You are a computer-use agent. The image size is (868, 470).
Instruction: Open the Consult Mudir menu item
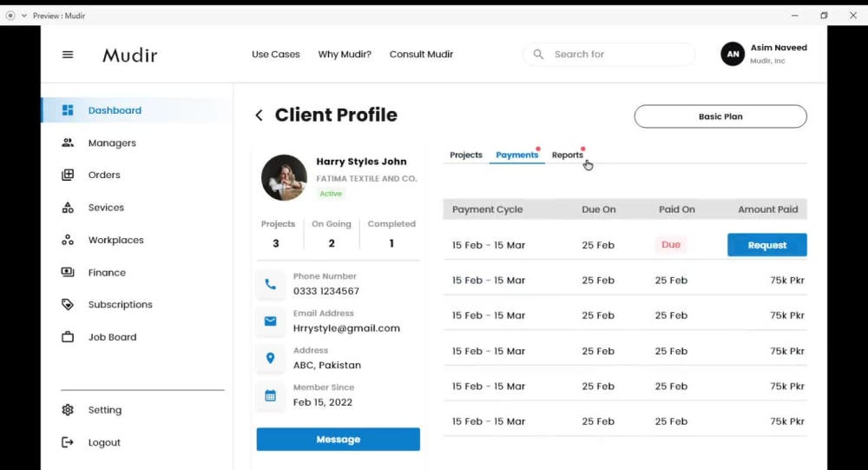tap(421, 55)
